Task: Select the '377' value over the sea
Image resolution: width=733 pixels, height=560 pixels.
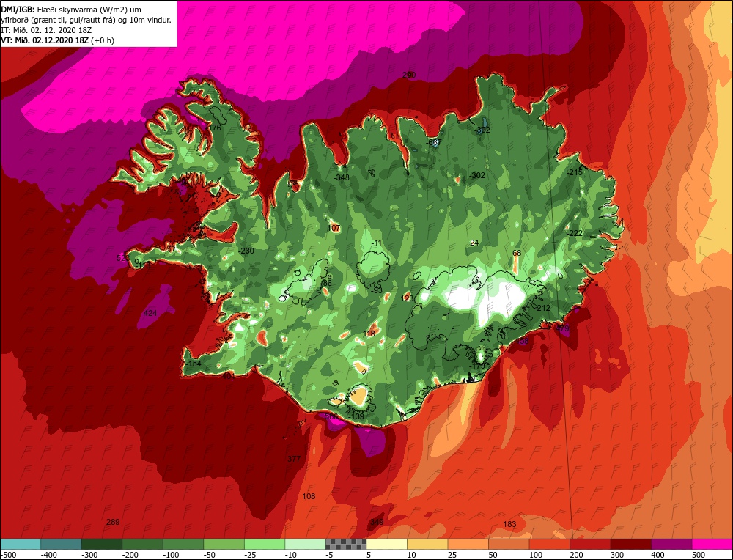Action: pyautogui.click(x=294, y=459)
